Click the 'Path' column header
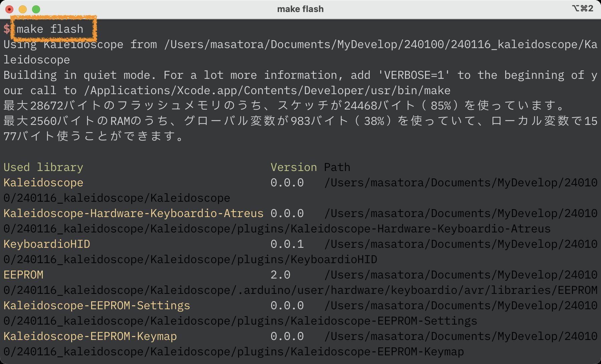 coord(337,167)
